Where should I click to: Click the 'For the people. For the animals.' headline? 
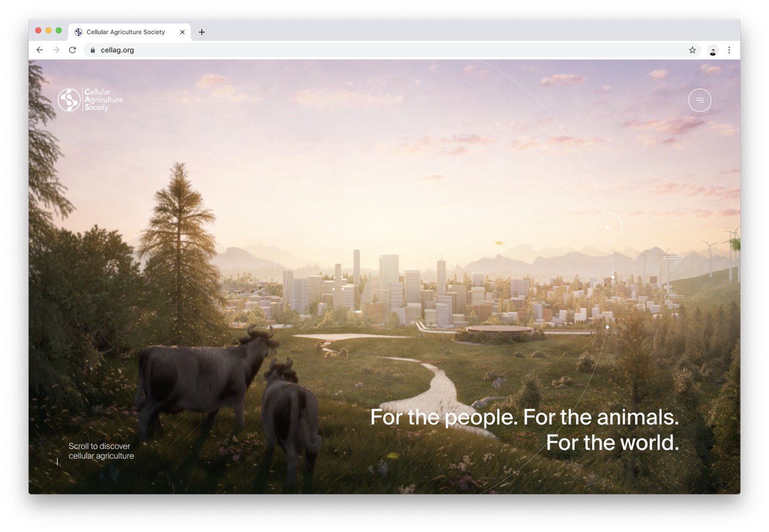tap(524, 417)
